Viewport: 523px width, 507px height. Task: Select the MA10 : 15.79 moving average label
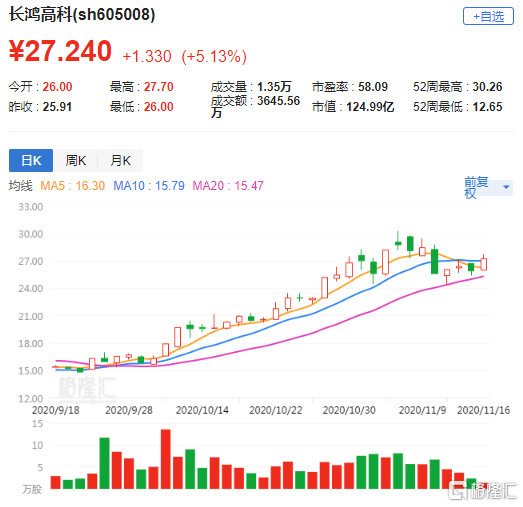coord(149,186)
